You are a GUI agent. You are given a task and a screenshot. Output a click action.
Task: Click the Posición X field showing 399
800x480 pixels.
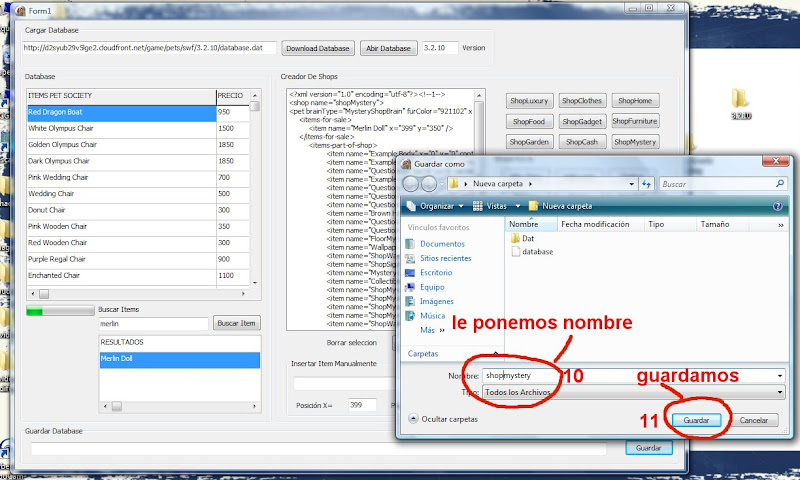(362, 405)
